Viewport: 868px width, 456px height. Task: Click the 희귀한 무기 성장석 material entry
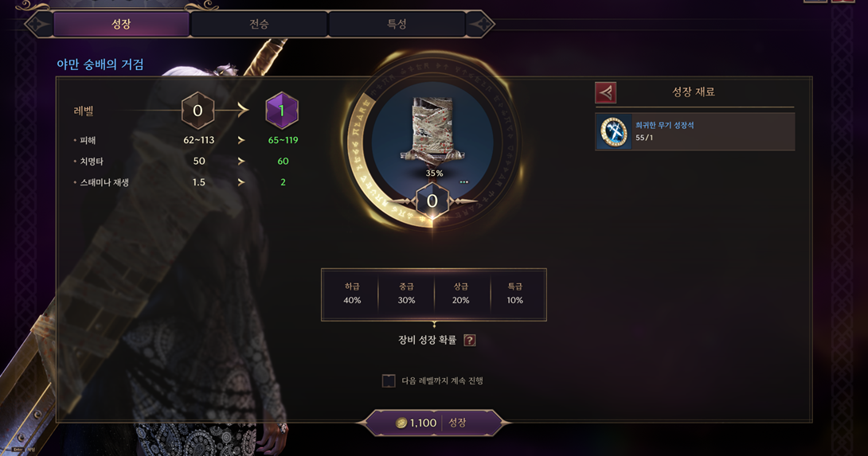pos(694,132)
